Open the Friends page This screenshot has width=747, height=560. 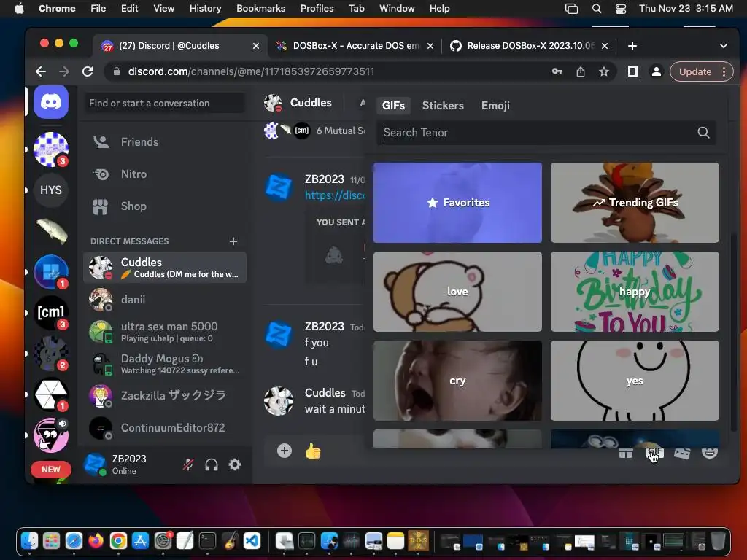point(165,142)
